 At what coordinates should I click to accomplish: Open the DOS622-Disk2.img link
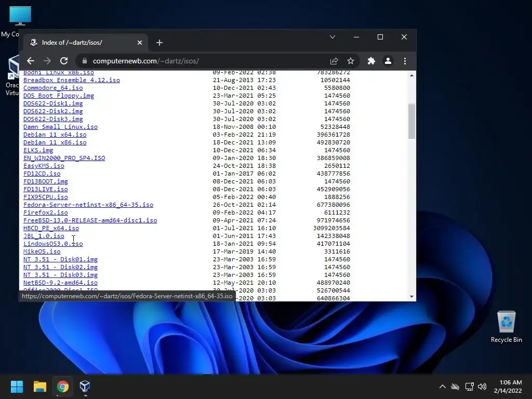pyautogui.click(x=53, y=111)
